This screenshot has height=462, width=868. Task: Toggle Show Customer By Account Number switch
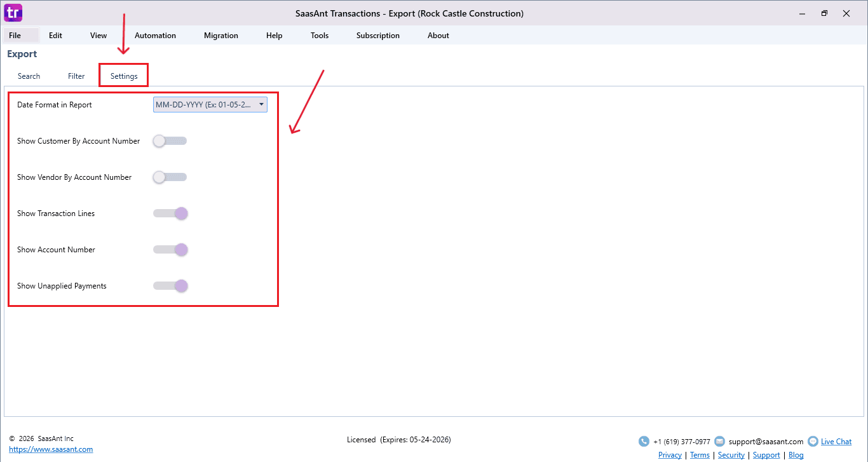[170, 141]
